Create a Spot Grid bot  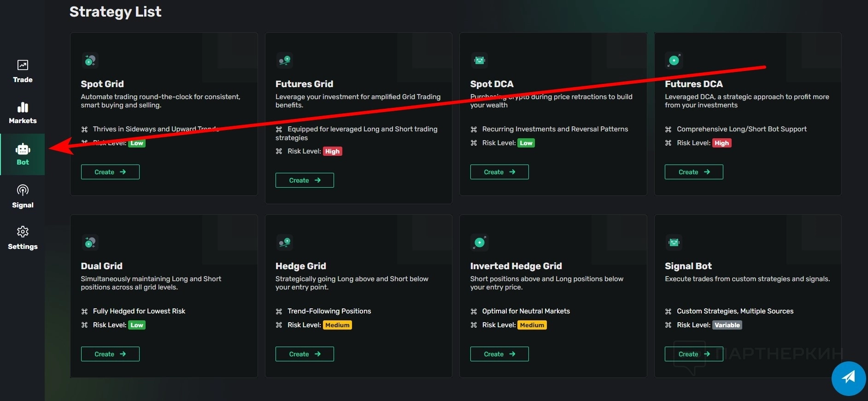point(110,172)
